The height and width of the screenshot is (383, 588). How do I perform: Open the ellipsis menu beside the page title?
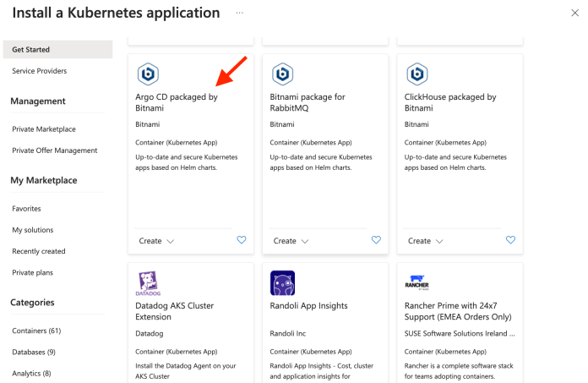[240, 14]
